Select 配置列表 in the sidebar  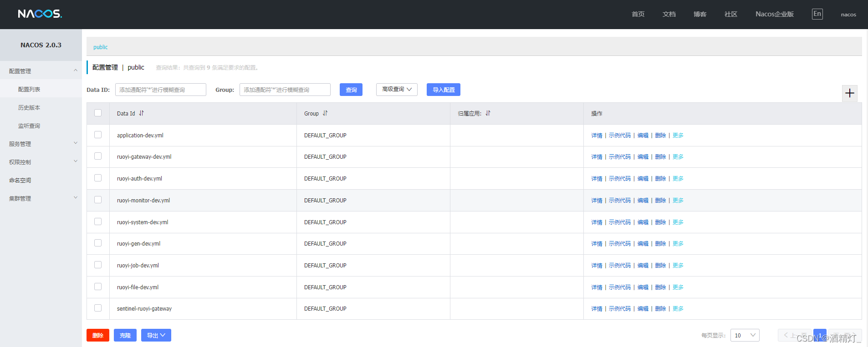[41, 89]
